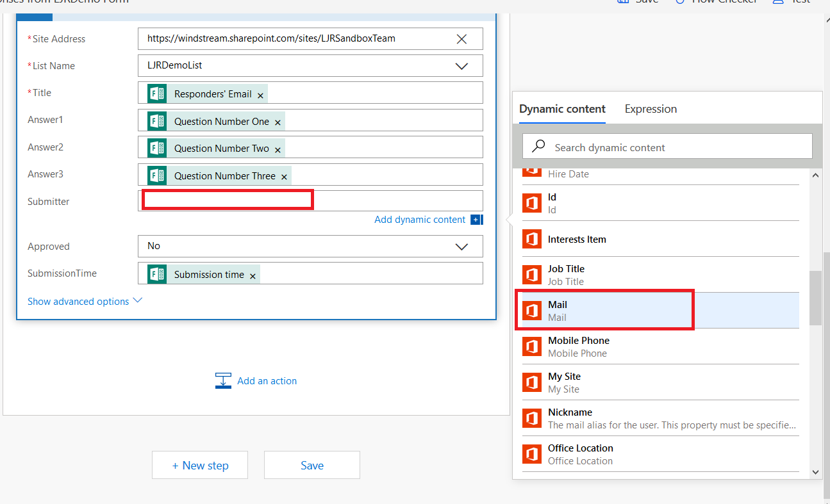Click the plus icon beside Add dynamic content
This screenshot has height=504, width=830.
click(476, 220)
